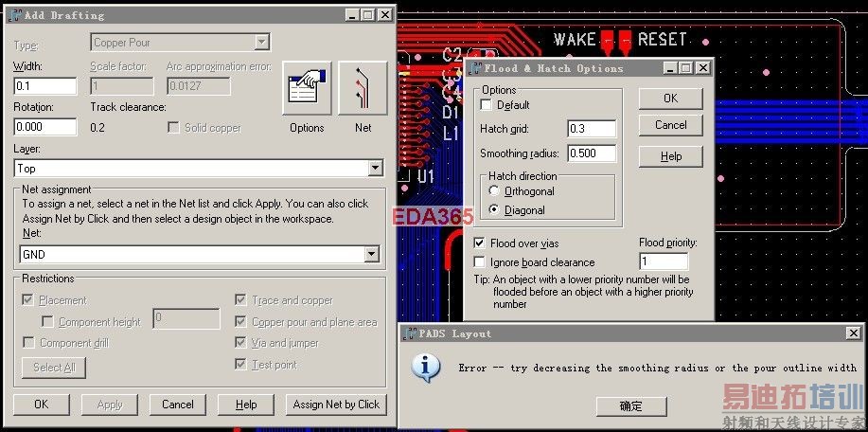868x432 pixels.
Task: Close the Flood & Hatch Options window
Action: pyautogui.click(x=702, y=68)
